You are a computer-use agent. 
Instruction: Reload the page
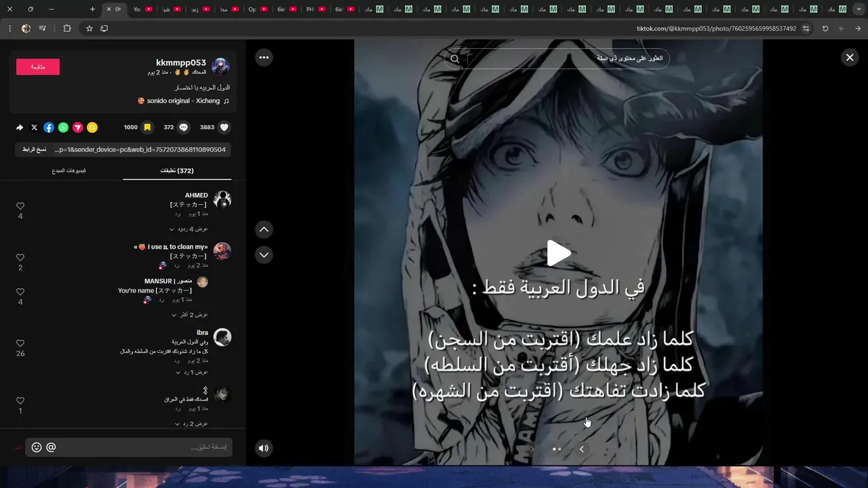825,28
